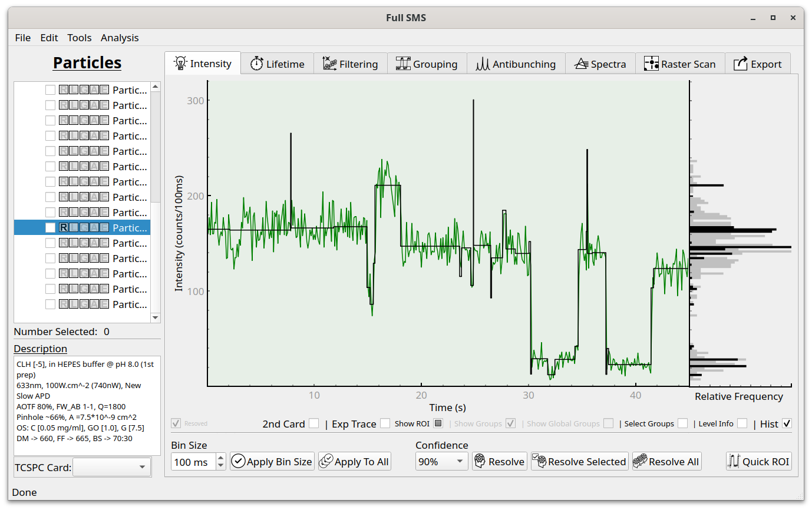Open the Intensity tab with the lightbulb icon
This screenshot has width=812, height=510.
pos(203,64)
